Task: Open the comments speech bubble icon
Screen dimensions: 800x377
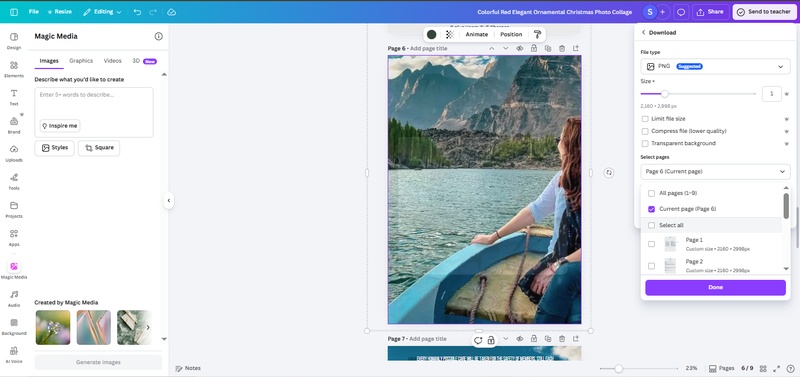Action: click(681, 12)
